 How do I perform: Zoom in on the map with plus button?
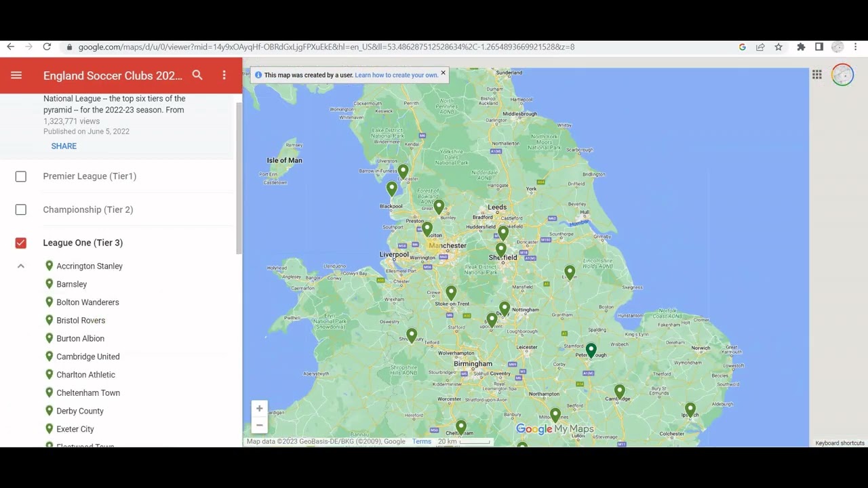click(259, 409)
